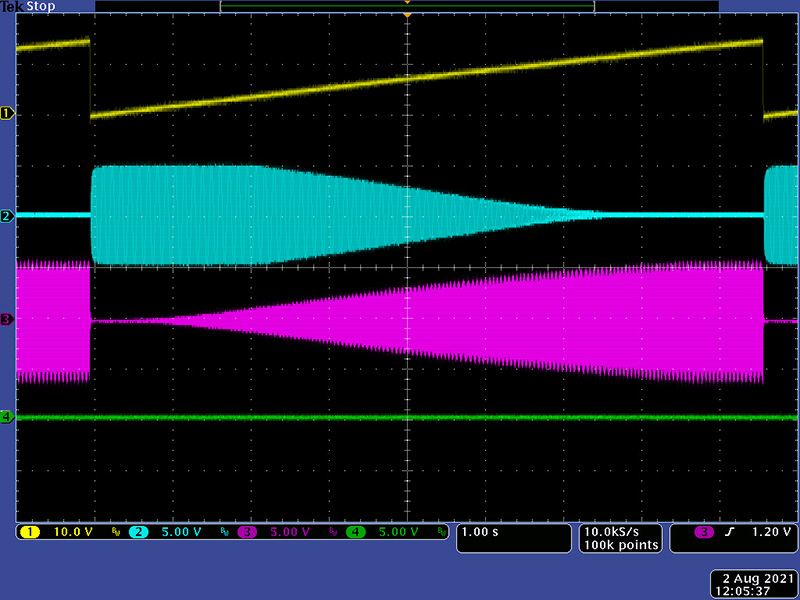The image size is (800, 600).
Task: Select the cyan channel 2 ground marker on left edge
Action: [8, 216]
